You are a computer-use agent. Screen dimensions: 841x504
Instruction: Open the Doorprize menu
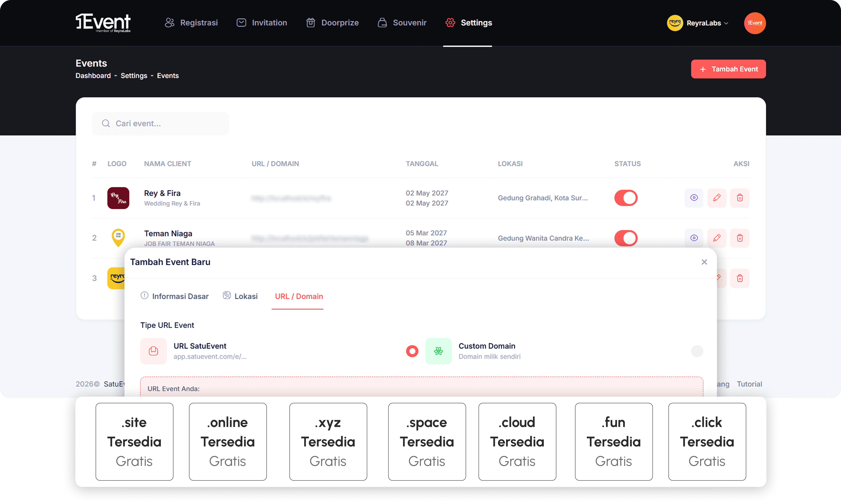332,23
